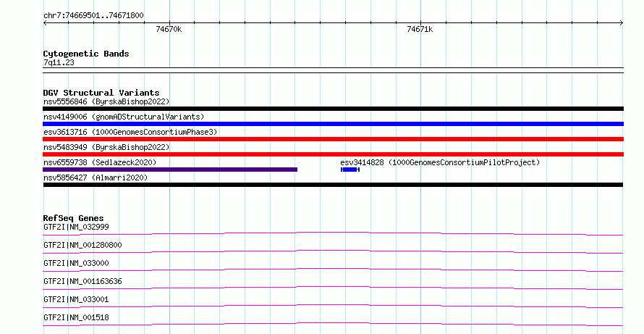This screenshot has height=334, width=644.
Task: Open nsv5556846 (ByrskaBishop2022) variant label
Action: click(x=106, y=101)
